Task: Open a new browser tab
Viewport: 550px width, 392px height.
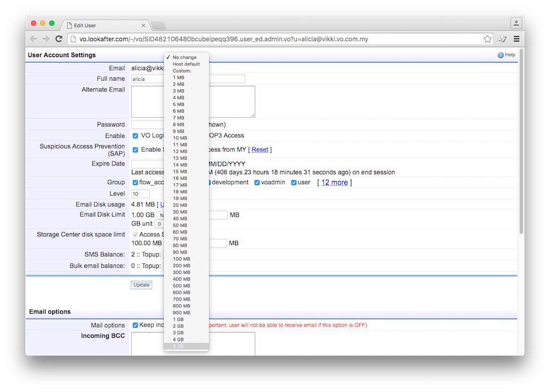Action: click(x=158, y=26)
